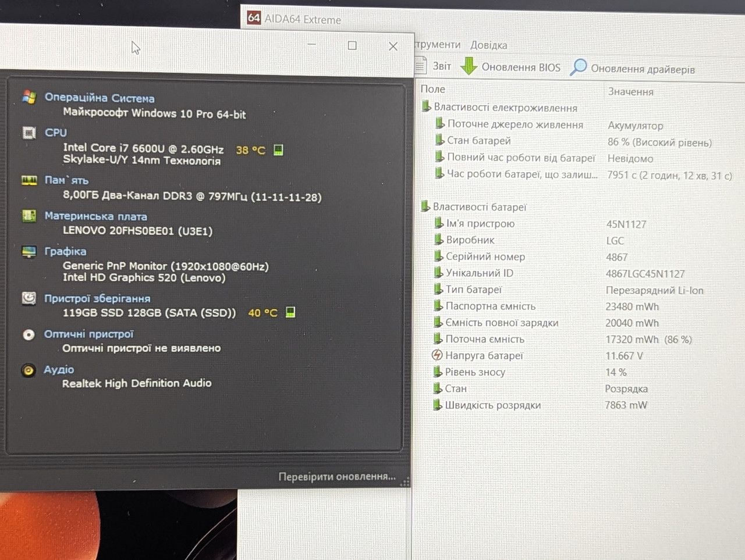Open the Пристрої зберігання section link
Viewport: 745px width, 560px height.
pos(97,298)
